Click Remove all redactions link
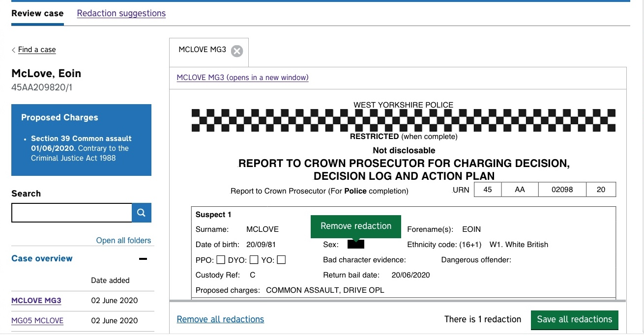The height and width of the screenshot is (336, 644). (220, 319)
